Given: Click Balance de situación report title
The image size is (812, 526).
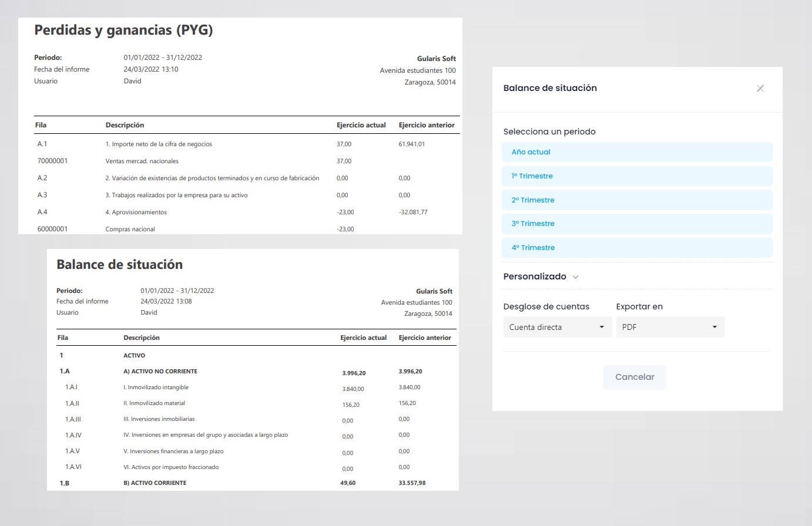Looking at the screenshot, I should 119,265.
